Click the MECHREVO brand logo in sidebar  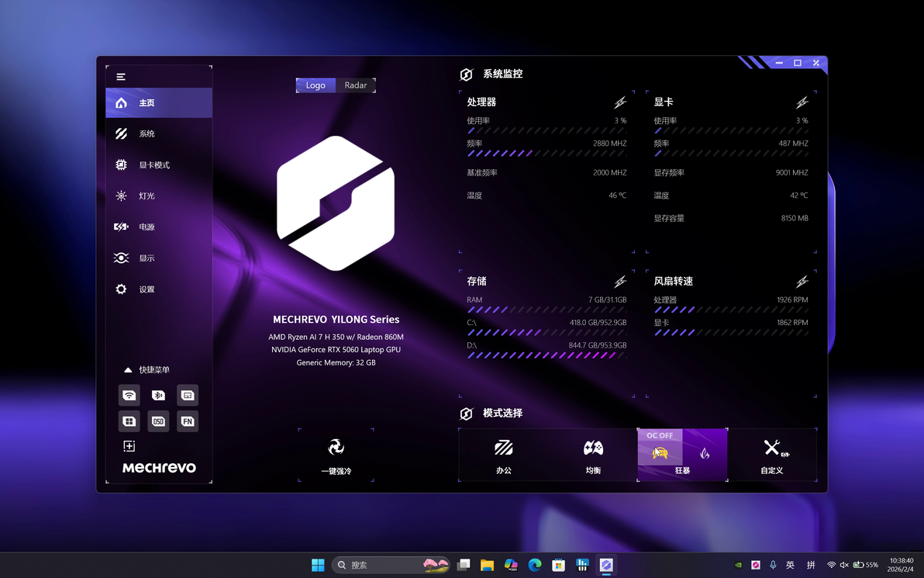pyautogui.click(x=159, y=468)
